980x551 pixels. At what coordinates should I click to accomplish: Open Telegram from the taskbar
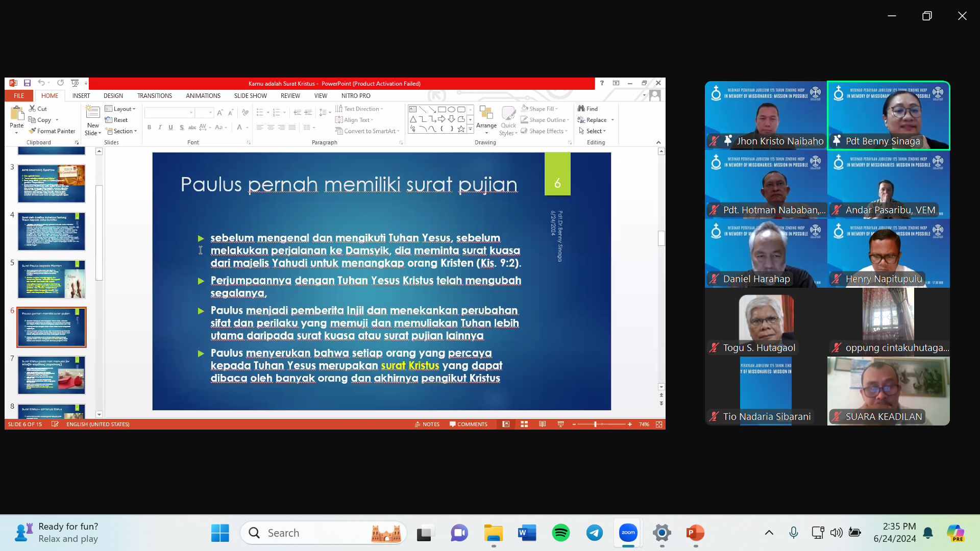tap(595, 533)
